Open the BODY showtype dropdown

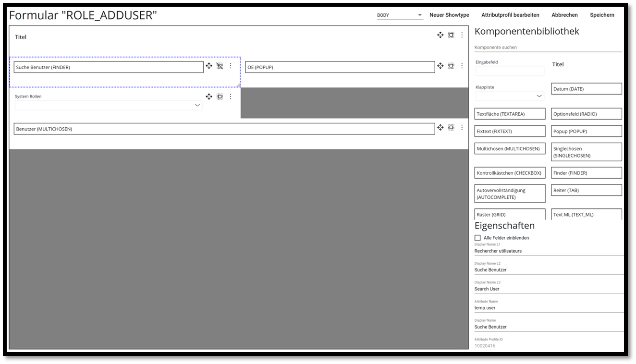[400, 15]
